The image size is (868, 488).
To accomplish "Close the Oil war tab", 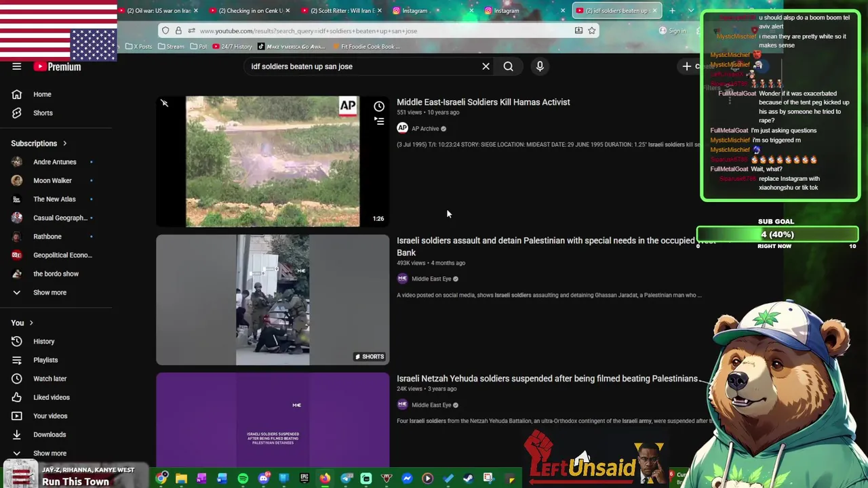I will click(x=196, y=11).
